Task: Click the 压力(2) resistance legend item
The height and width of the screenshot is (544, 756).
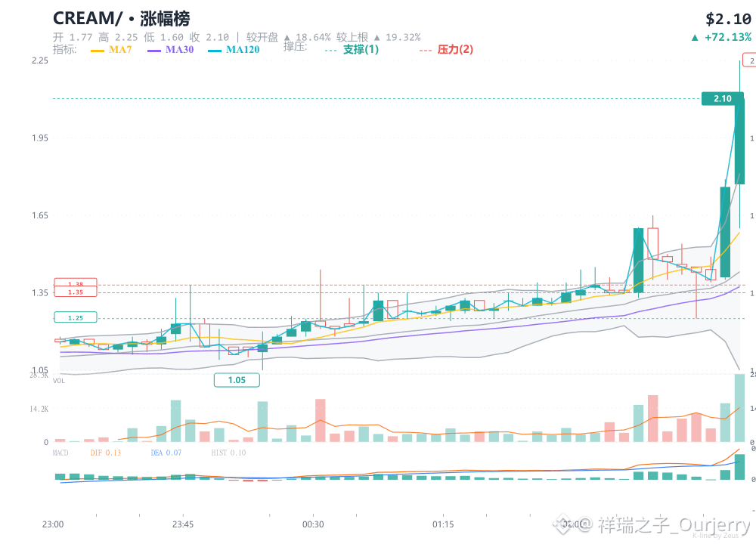Action: (x=446, y=50)
